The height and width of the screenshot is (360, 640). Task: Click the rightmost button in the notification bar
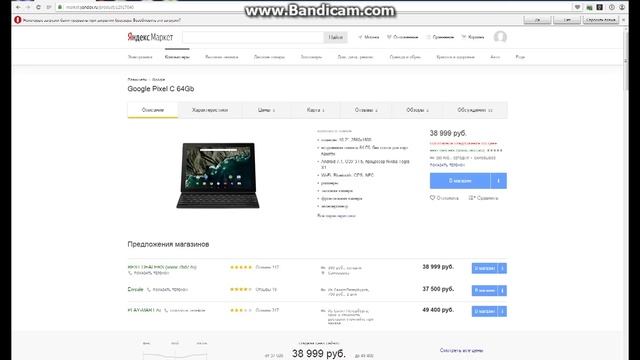point(601,20)
